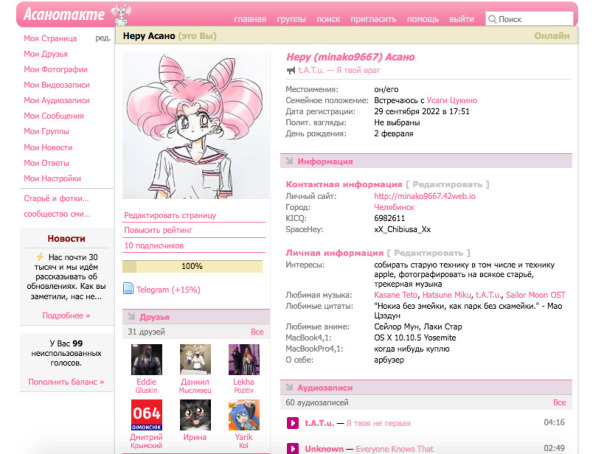
Task: Open Дмитрий Крымский's 064 avatar
Action: pos(146,415)
